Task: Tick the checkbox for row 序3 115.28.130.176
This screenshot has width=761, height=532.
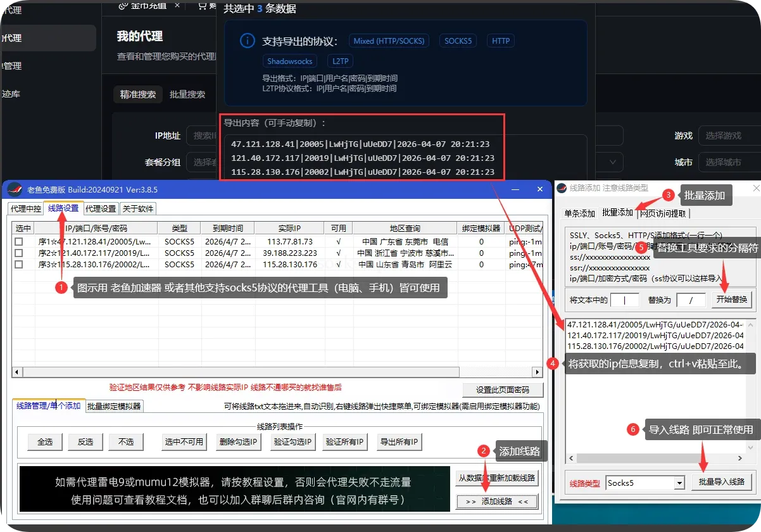Action: click(x=19, y=264)
